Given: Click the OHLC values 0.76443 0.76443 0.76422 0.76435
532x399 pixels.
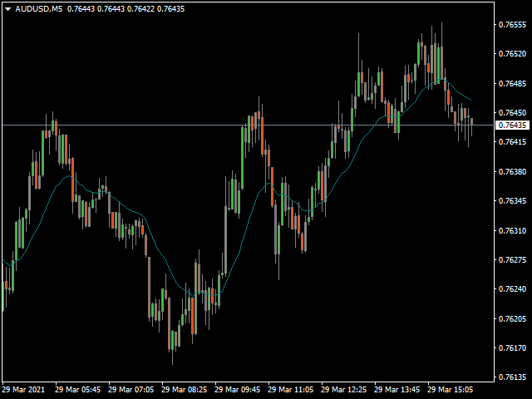Looking at the screenshot, I should point(126,9).
